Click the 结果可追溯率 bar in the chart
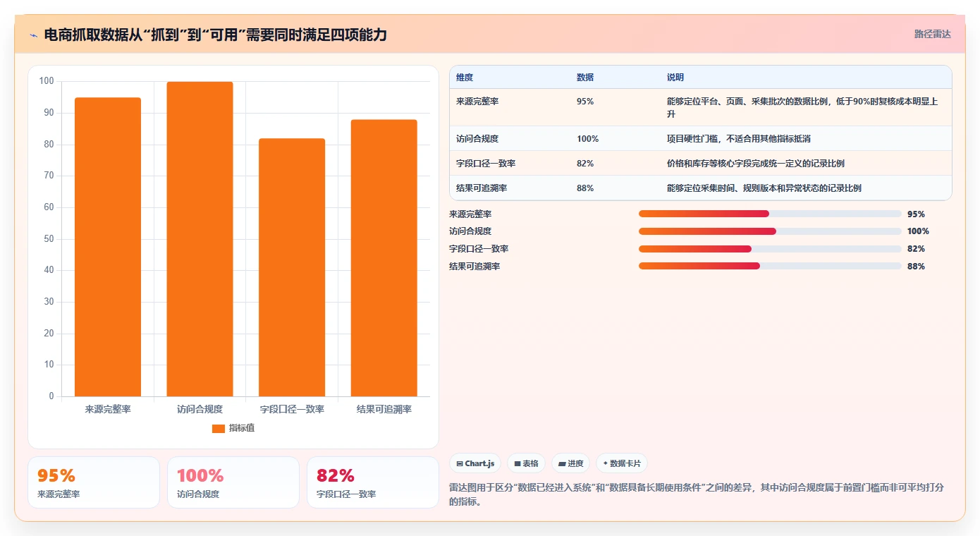This screenshot has width=980, height=536. [x=384, y=258]
